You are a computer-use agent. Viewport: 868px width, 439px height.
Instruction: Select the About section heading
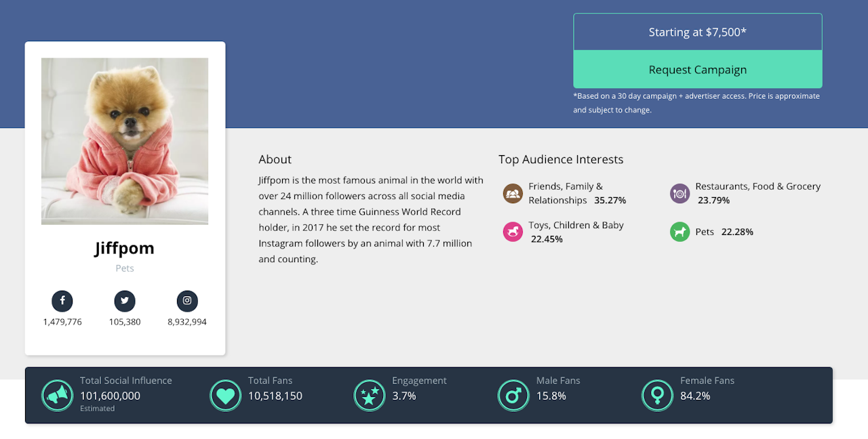pyautogui.click(x=275, y=159)
